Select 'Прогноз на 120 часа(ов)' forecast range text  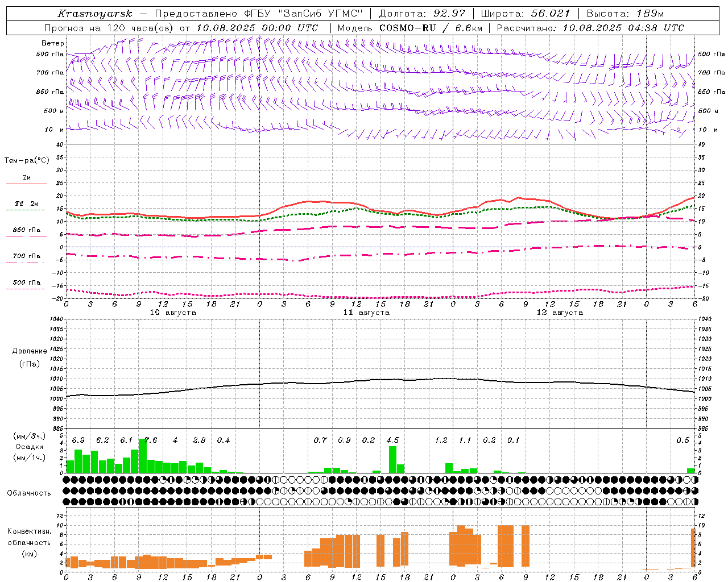point(110,28)
